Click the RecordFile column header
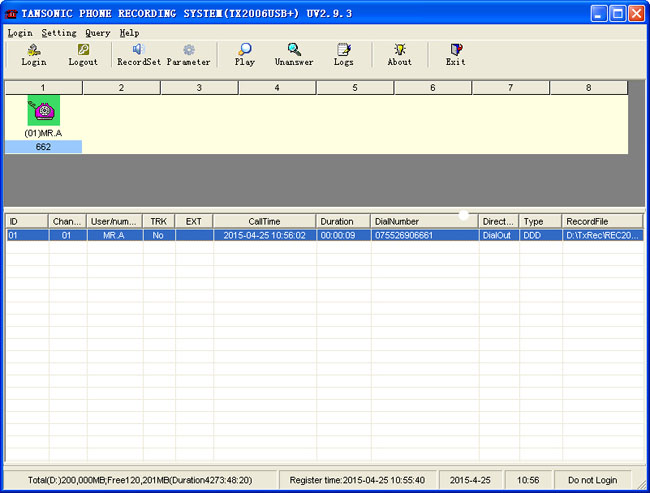650x493 pixels. (x=600, y=221)
